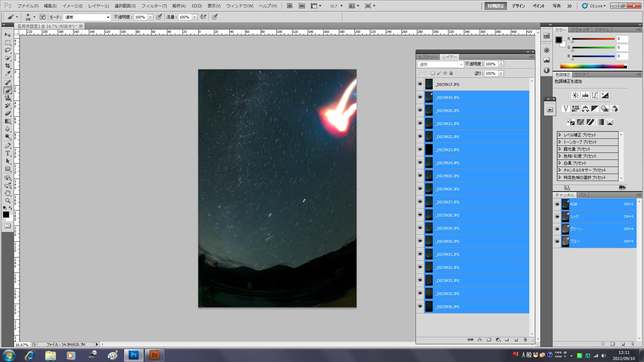Open the フィルター(T) menu
Viewport: 644px width, 362px height.
pos(154,6)
